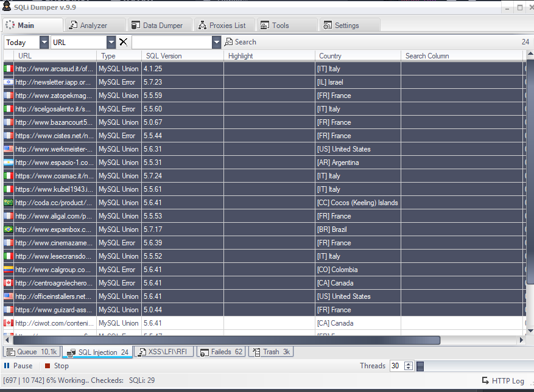Image resolution: width=534 pixels, height=392 pixels.
Task: Click the Cocos Islands flag icon
Action: pos(9,203)
